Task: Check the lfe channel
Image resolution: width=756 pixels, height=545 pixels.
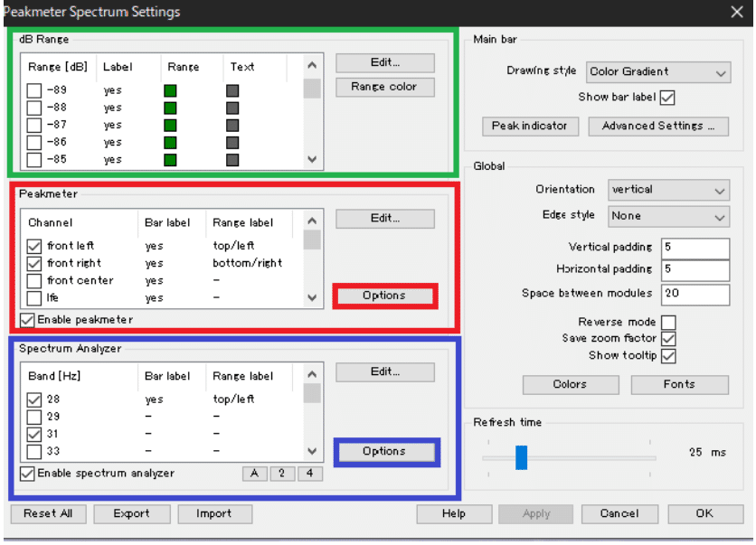Action: click(x=33, y=298)
